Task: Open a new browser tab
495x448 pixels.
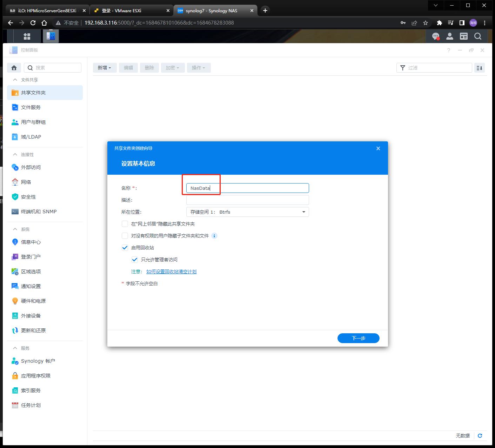Action: pos(265,11)
